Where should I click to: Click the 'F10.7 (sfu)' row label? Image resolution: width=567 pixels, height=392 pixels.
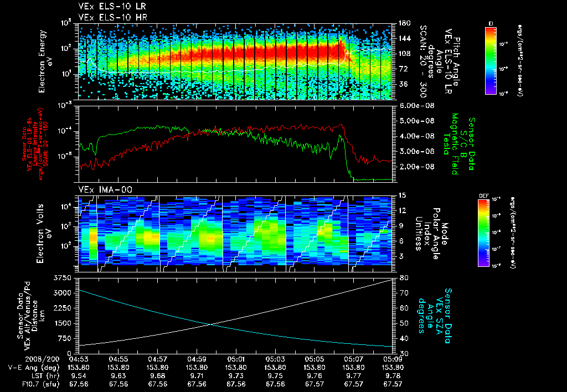point(40,384)
